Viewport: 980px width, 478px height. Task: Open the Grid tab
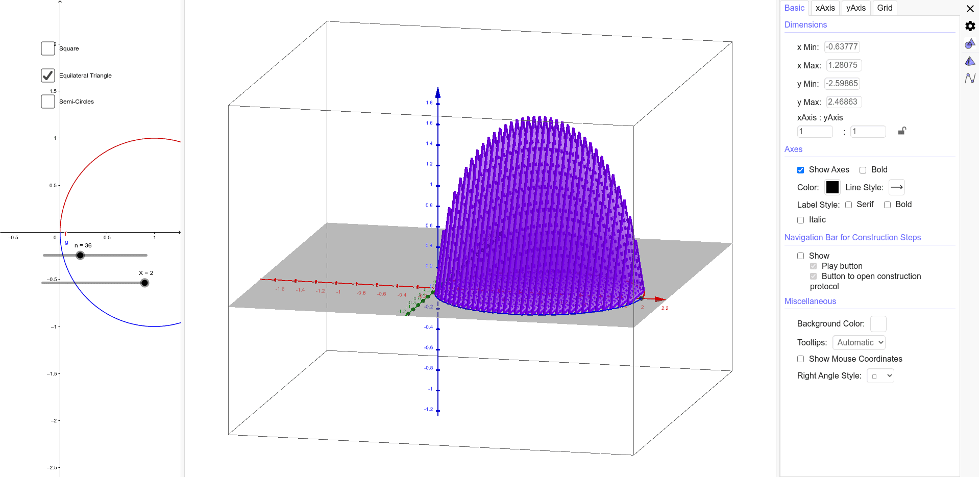click(x=885, y=8)
